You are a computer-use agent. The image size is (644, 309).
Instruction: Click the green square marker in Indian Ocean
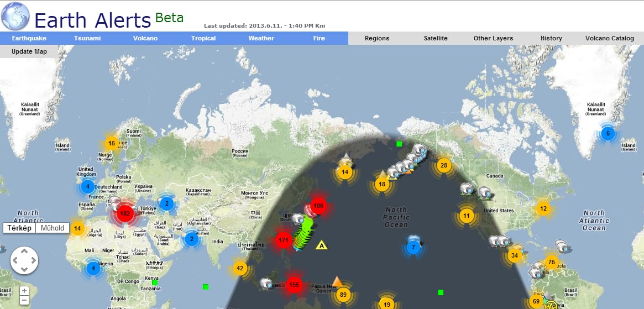[x=206, y=287]
